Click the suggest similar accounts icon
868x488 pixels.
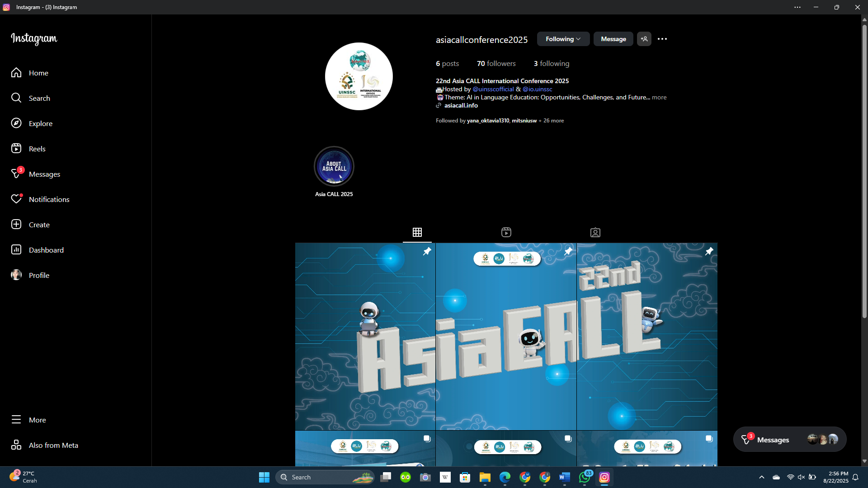[644, 39]
